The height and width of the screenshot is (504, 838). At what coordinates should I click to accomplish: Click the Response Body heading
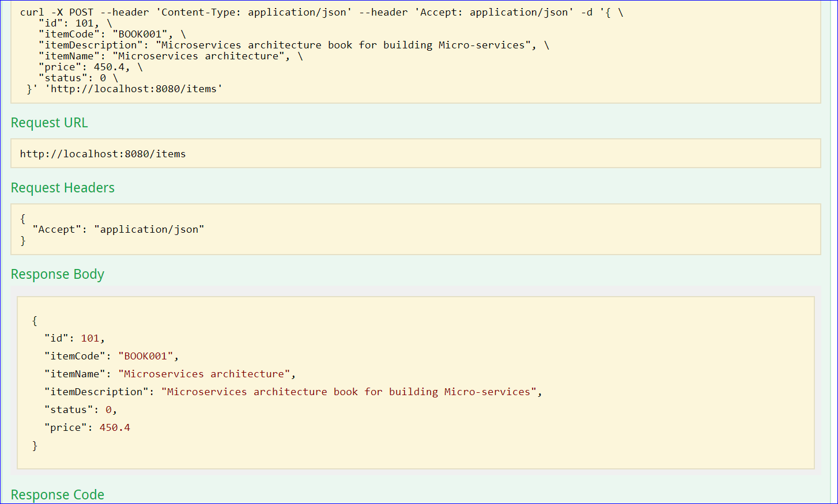click(57, 274)
